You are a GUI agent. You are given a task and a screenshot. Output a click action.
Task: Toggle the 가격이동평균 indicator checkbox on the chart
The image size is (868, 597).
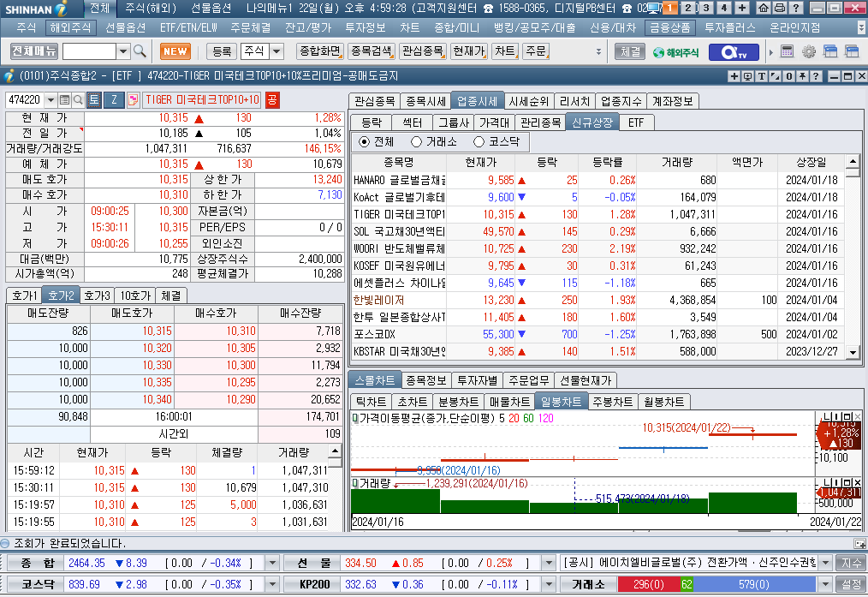click(355, 418)
